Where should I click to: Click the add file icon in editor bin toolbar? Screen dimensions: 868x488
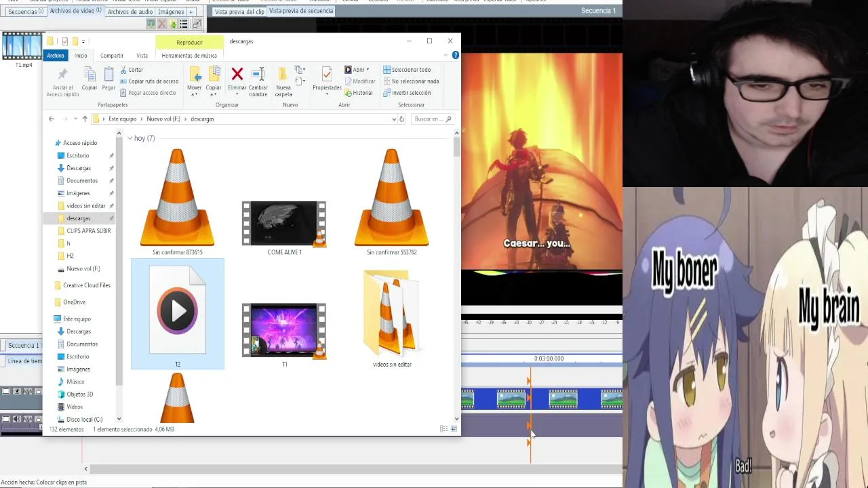point(173,24)
